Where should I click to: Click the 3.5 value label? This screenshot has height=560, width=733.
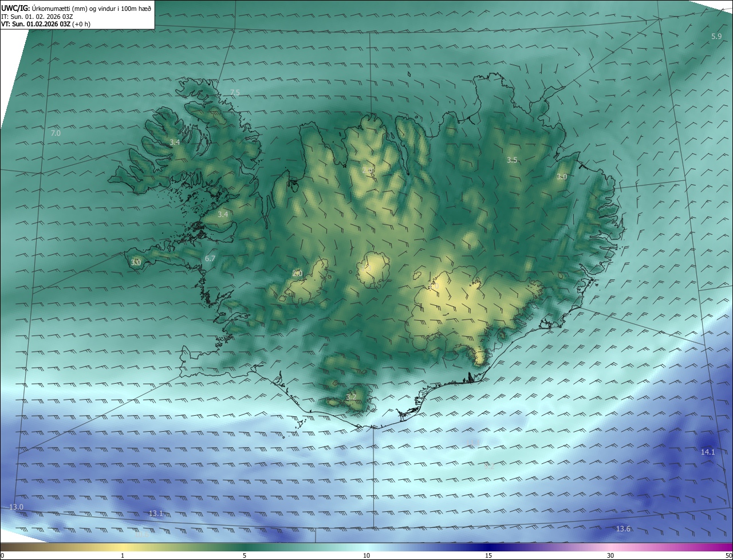click(x=512, y=160)
